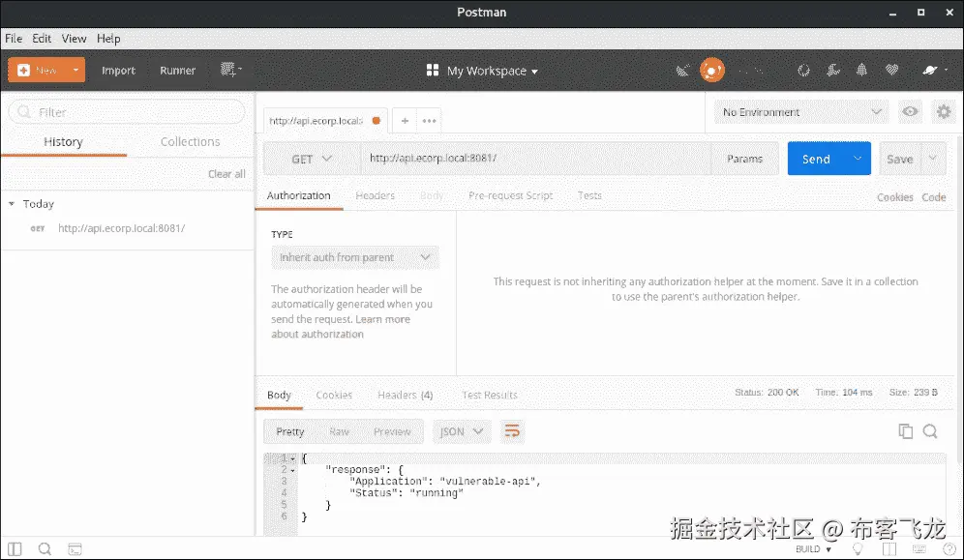Change the GET method dropdown

click(x=312, y=159)
